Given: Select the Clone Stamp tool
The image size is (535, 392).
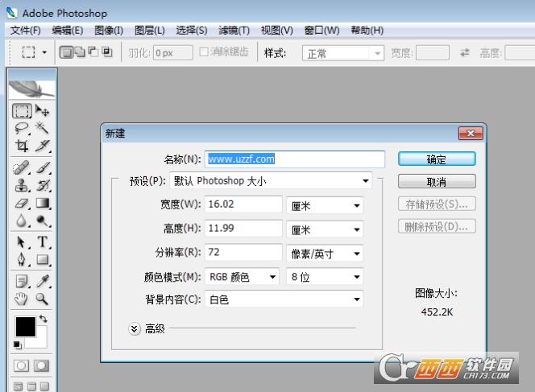Looking at the screenshot, I should 22,185.
